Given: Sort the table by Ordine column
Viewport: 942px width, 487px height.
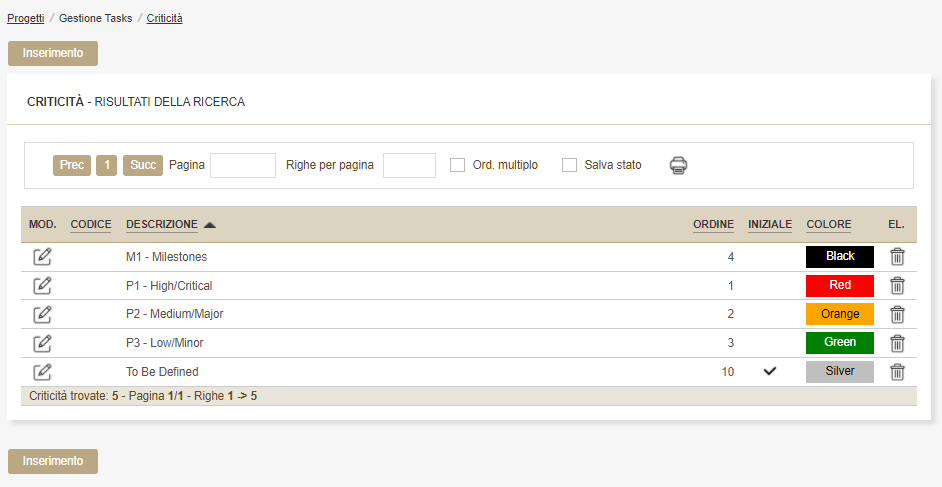Looking at the screenshot, I should [713, 224].
